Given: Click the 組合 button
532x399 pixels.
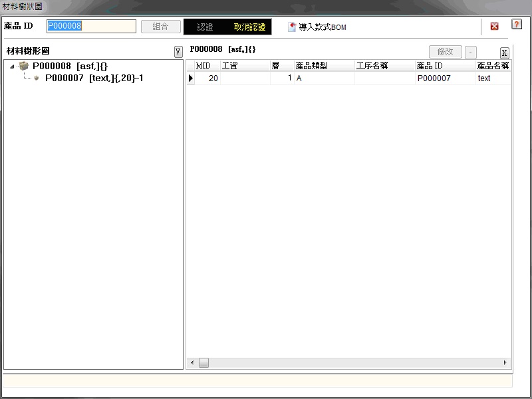Looking at the screenshot, I should coord(161,27).
